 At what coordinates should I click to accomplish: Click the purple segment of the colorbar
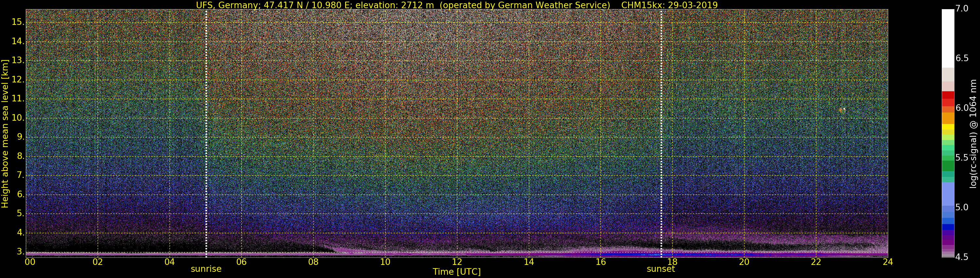click(948, 238)
